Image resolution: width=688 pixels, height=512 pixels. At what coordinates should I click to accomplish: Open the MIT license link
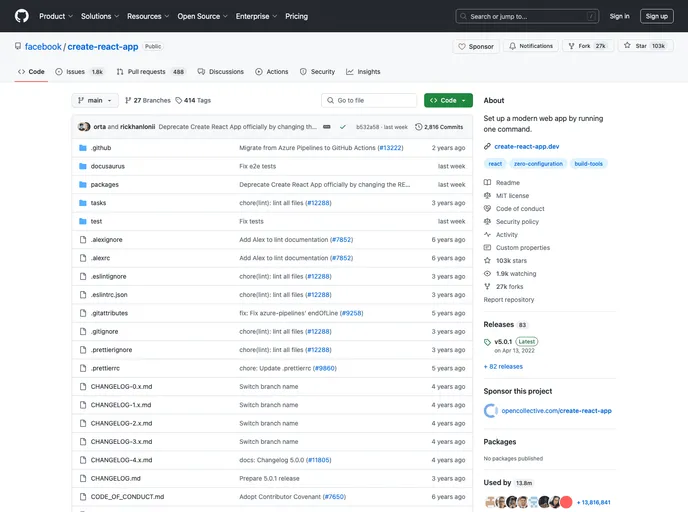[x=512, y=196]
